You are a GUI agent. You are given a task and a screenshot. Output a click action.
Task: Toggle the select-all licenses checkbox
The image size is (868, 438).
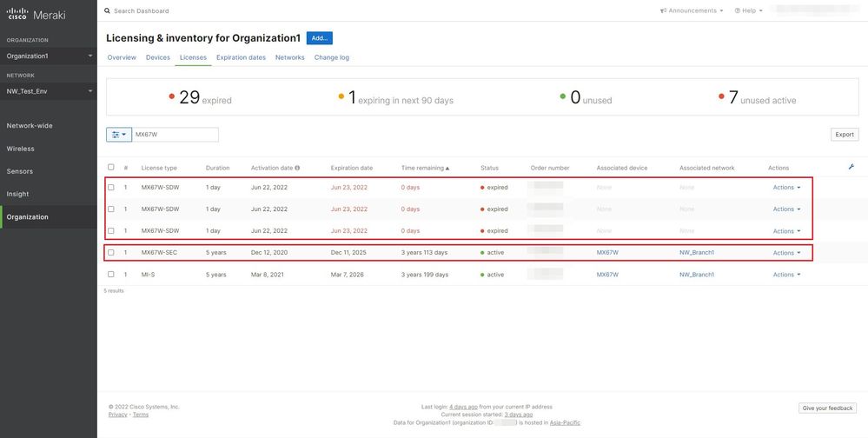pyautogui.click(x=110, y=167)
